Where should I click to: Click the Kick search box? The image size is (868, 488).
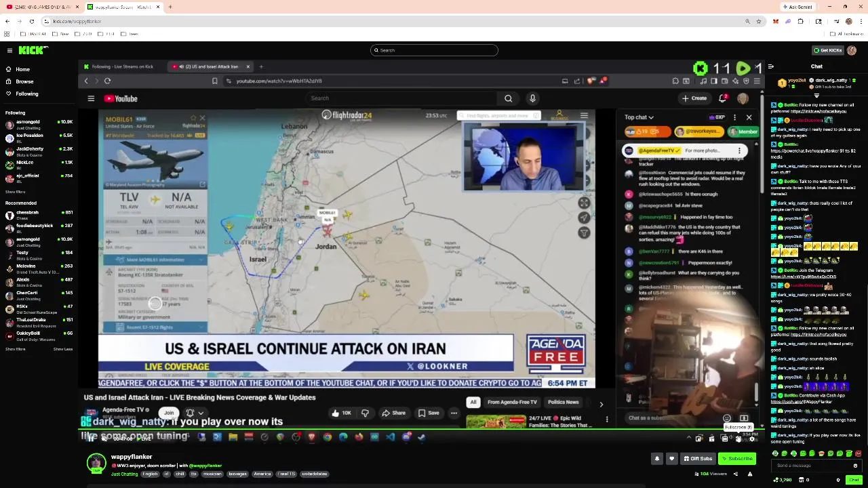coord(434,50)
